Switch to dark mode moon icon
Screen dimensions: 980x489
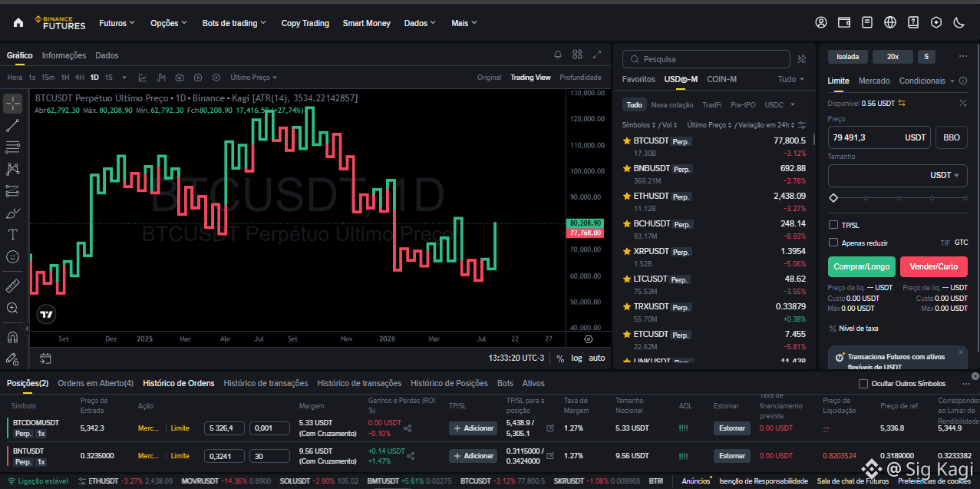coord(959,23)
